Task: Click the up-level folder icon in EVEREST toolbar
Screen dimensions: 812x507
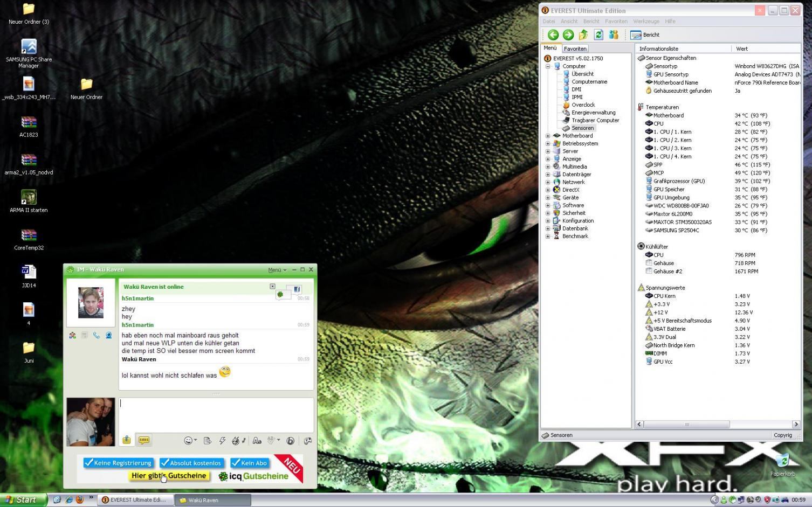Action: (583, 34)
